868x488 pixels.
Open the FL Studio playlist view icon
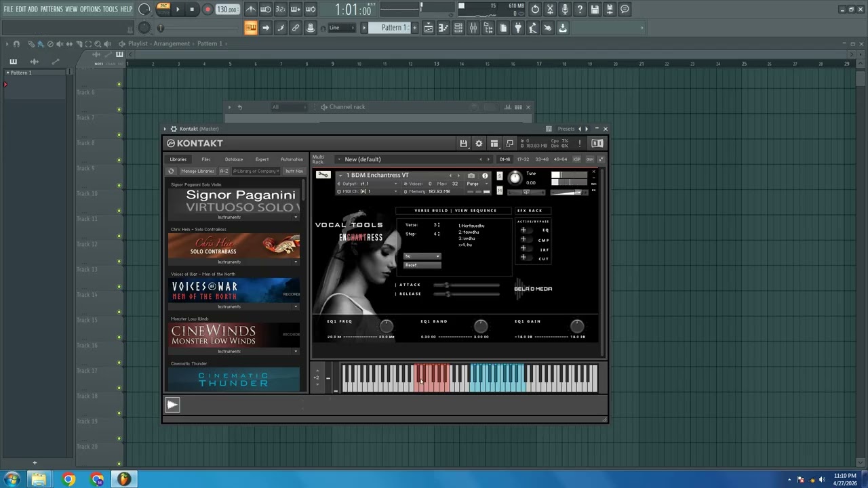[429, 28]
